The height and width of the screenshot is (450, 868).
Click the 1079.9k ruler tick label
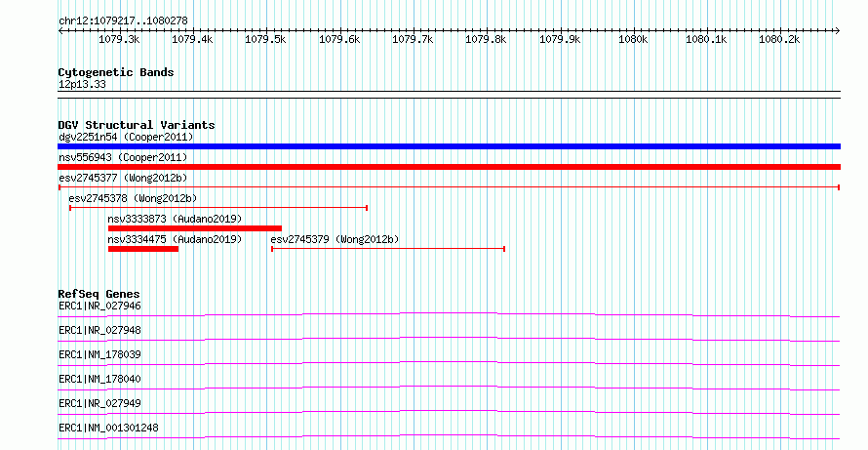tap(560, 40)
